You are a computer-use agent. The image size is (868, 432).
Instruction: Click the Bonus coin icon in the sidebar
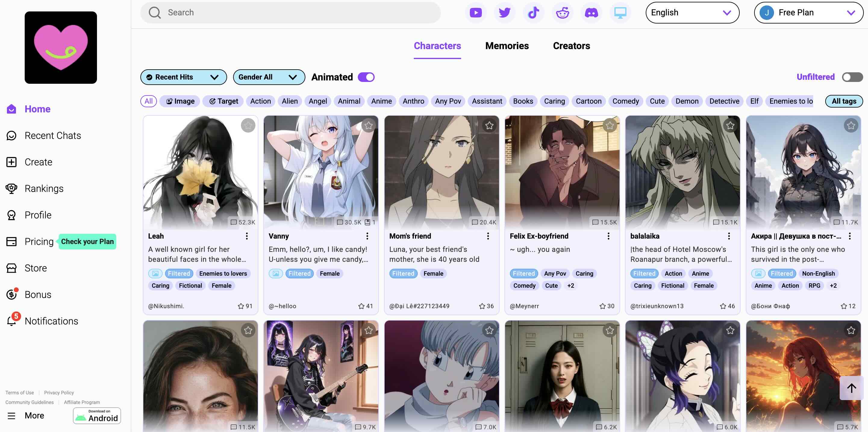[x=11, y=295]
